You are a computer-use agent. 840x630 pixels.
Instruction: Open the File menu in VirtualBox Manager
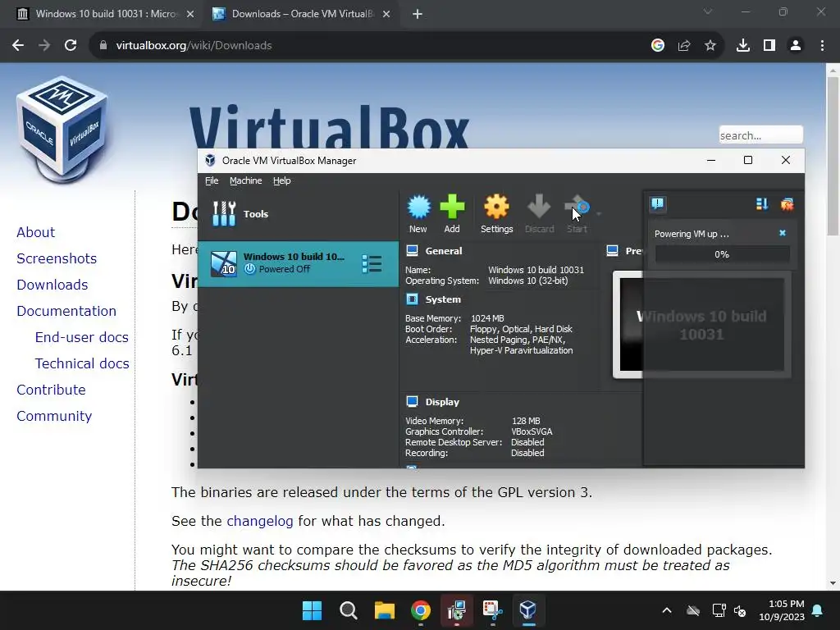pyautogui.click(x=212, y=180)
